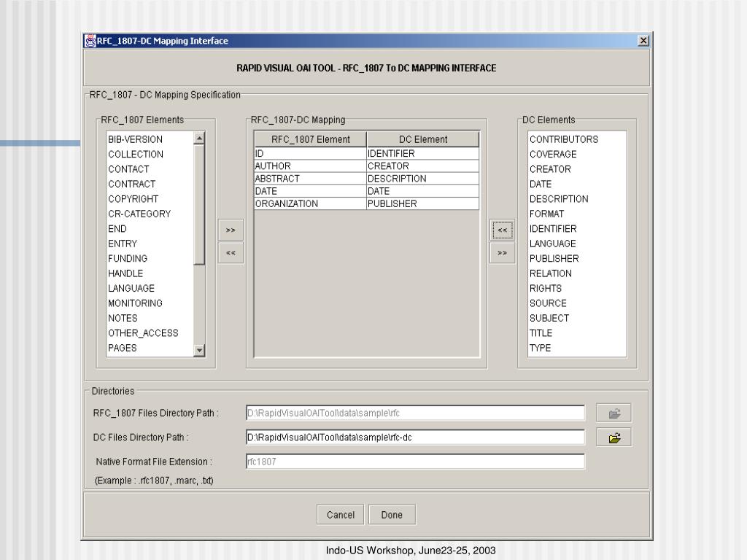This screenshot has width=747, height=560.
Task: Click the DC Files Directory Path field
Action: [415, 437]
